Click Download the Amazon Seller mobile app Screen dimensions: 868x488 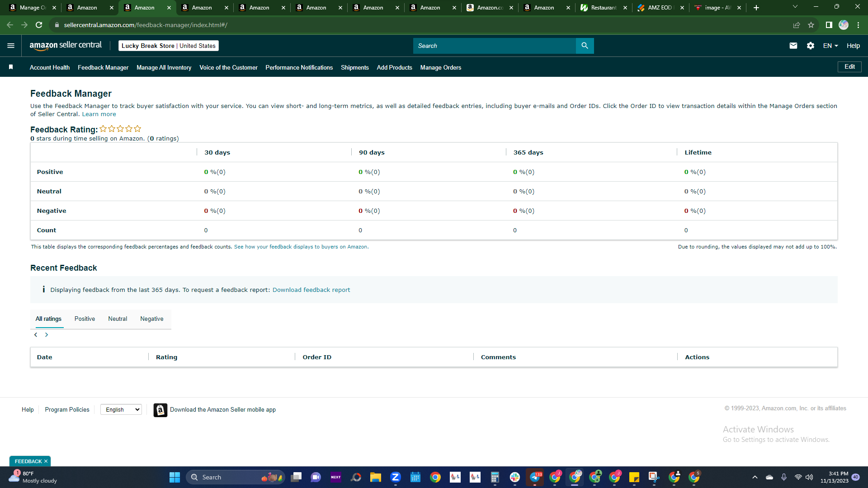tap(223, 409)
